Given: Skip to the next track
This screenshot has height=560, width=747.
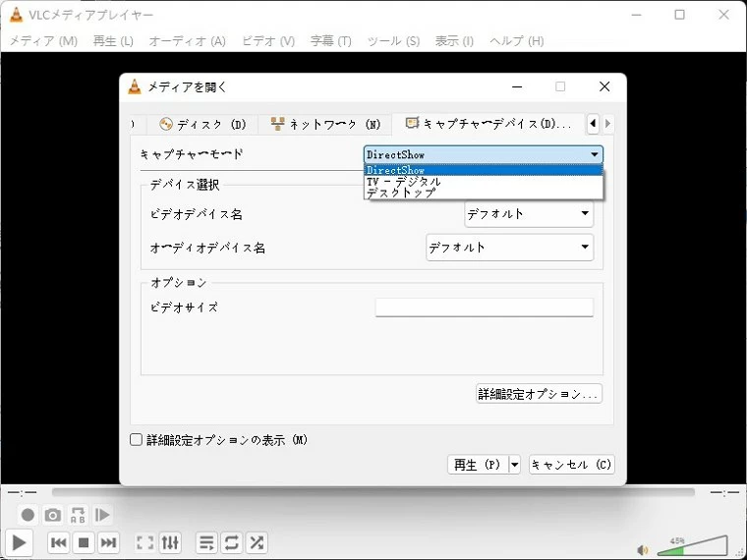Looking at the screenshot, I should 108,542.
